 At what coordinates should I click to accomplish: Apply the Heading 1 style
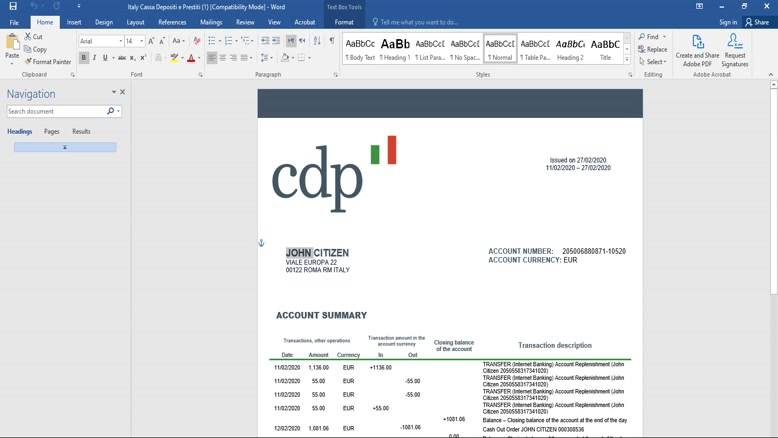click(x=395, y=49)
